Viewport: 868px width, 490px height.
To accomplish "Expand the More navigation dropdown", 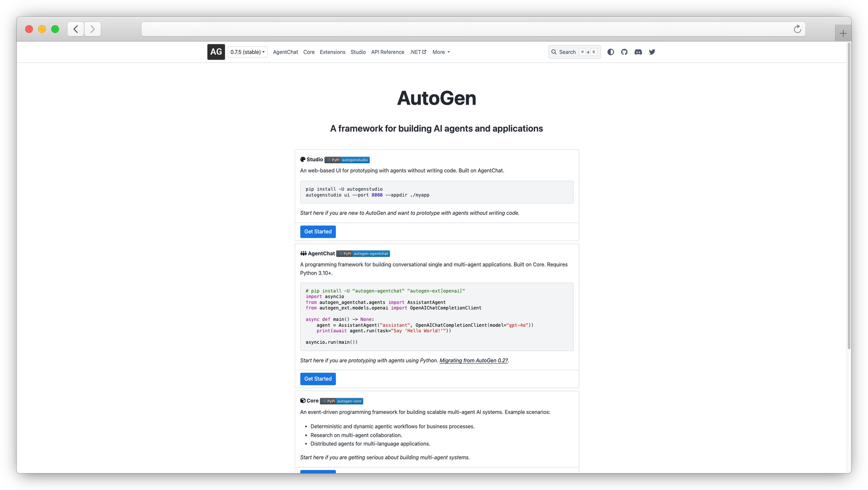I will pyautogui.click(x=441, y=52).
